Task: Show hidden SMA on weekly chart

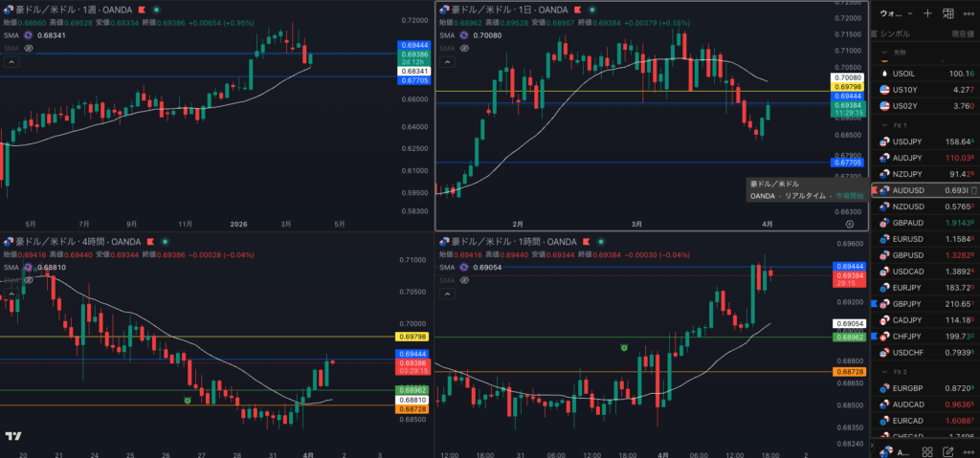Action: (28, 48)
